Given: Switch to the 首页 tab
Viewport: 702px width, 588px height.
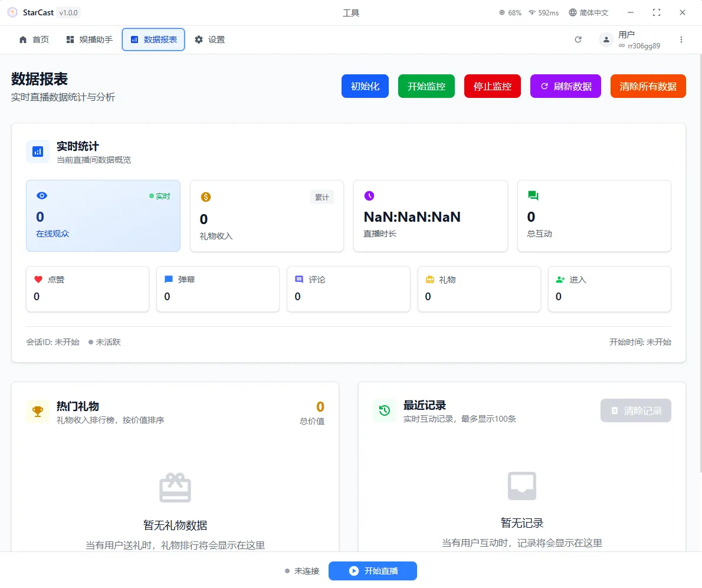Looking at the screenshot, I should click(34, 40).
